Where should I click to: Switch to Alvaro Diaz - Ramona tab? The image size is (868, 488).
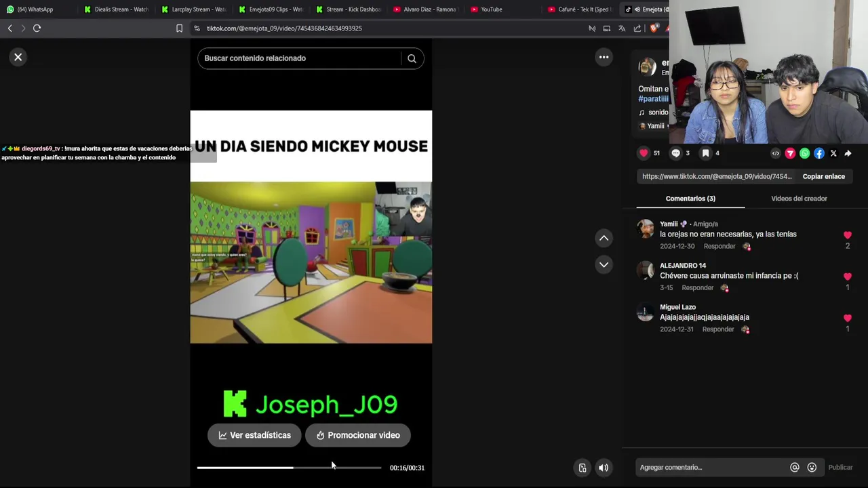coord(425,9)
